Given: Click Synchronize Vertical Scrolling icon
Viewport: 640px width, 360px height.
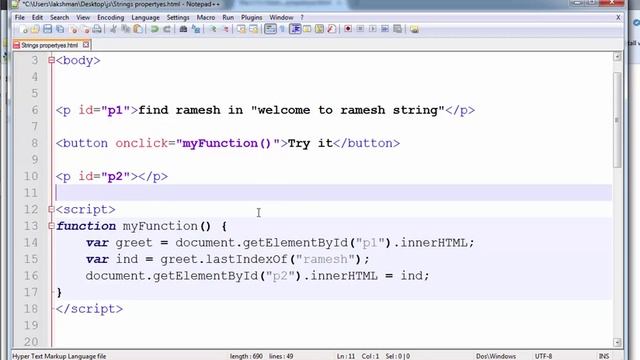Looking at the screenshot, I should point(241,29).
